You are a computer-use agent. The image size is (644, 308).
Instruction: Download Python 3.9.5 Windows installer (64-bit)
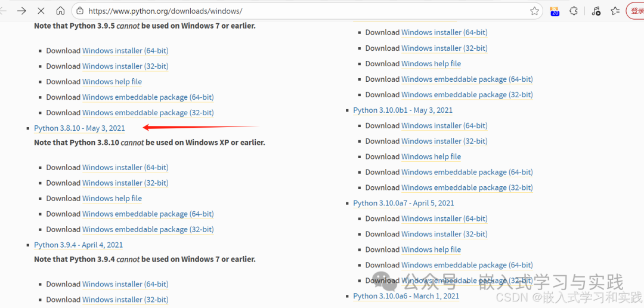(x=125, y=51)
